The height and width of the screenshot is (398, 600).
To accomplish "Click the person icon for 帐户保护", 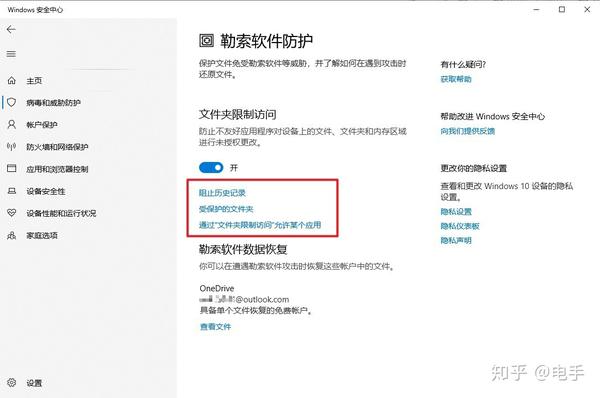I will tap(12, 124).
